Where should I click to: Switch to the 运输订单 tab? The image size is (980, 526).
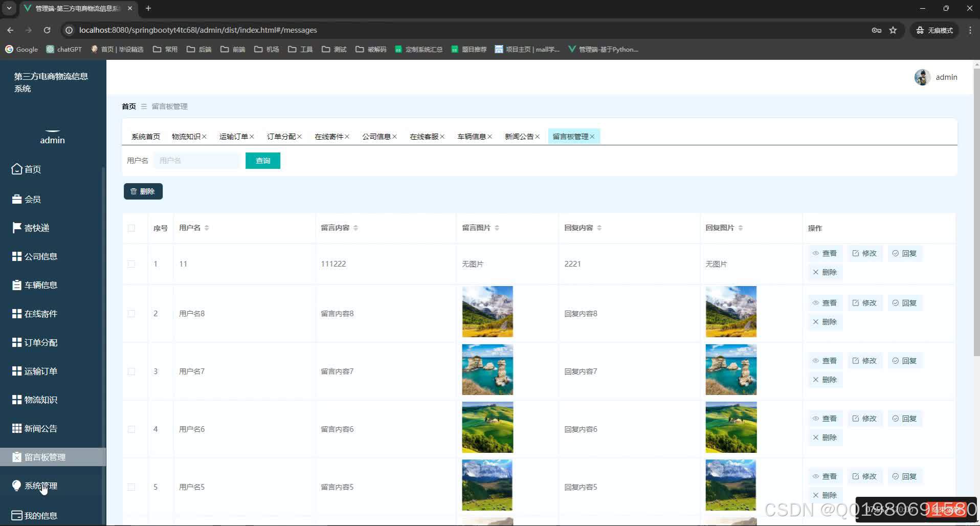click(x=234, y=137)
